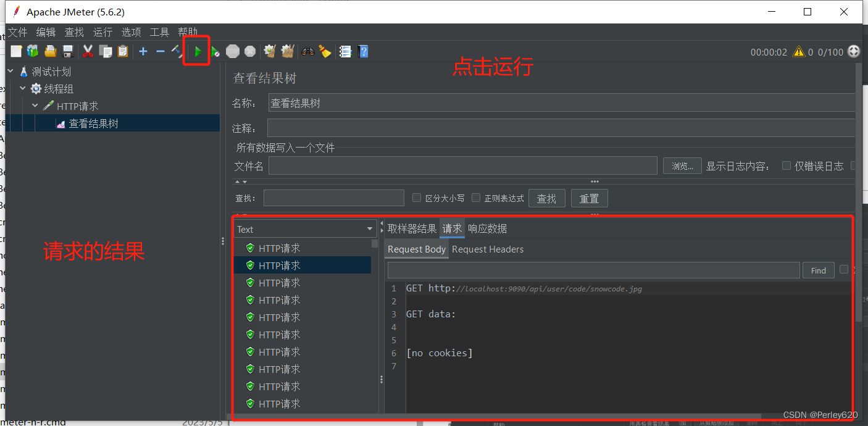Collapse the 测试计划 tree node
The width and height of the screenshot is (868, 426).
tap(10, 72)
